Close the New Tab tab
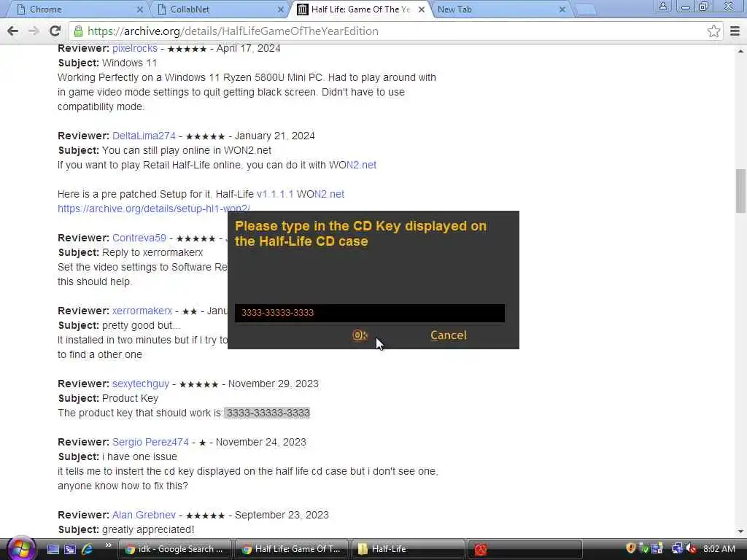 562,9
